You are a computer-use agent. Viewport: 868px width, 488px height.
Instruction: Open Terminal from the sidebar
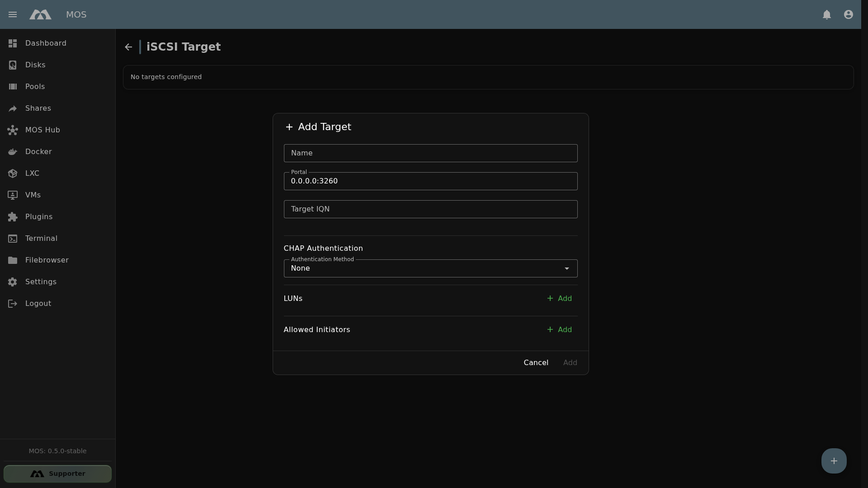coord(57,239)
